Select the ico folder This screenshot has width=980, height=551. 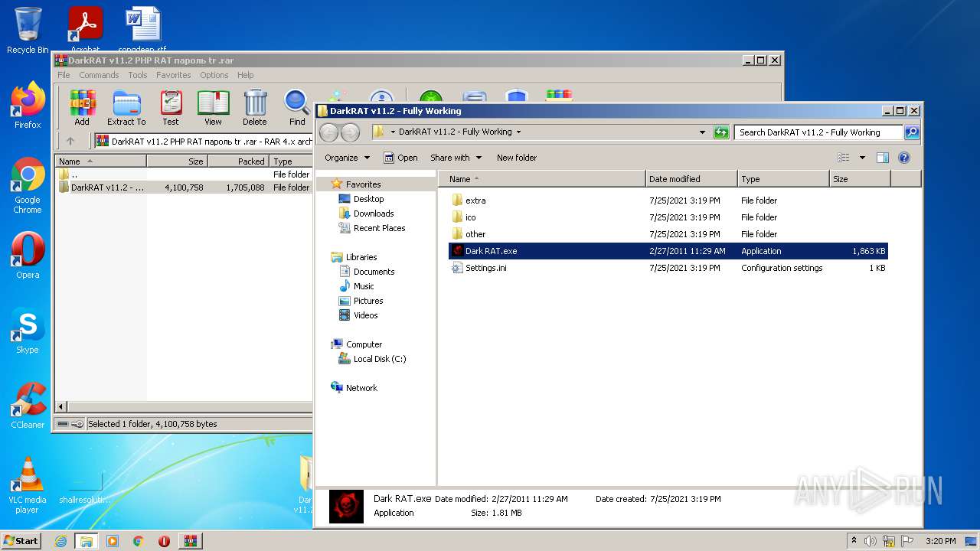coord(470,217)
